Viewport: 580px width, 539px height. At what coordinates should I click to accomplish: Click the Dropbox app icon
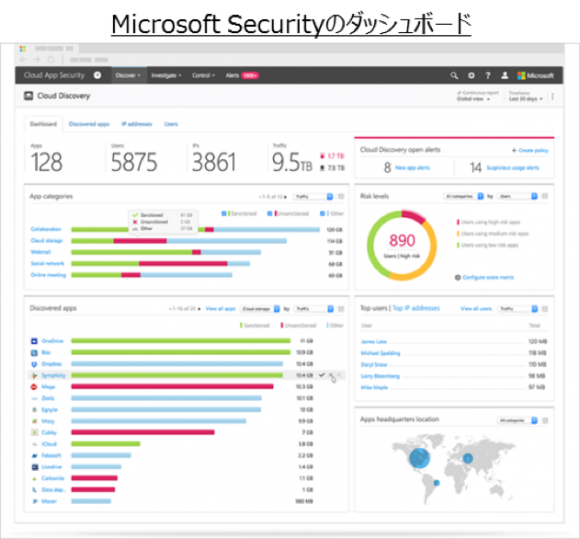click(x=34, y=364)
